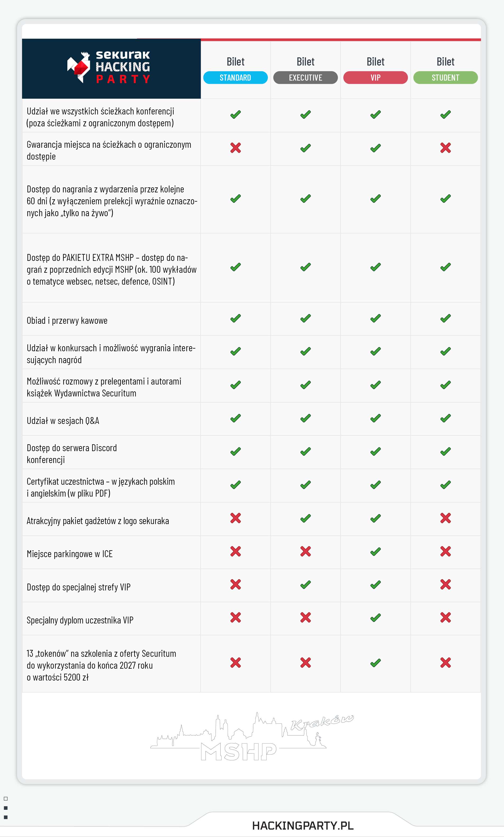Click Standard's green check for Q&A sessions
This screenshot has width=504, height=837.
235,418
